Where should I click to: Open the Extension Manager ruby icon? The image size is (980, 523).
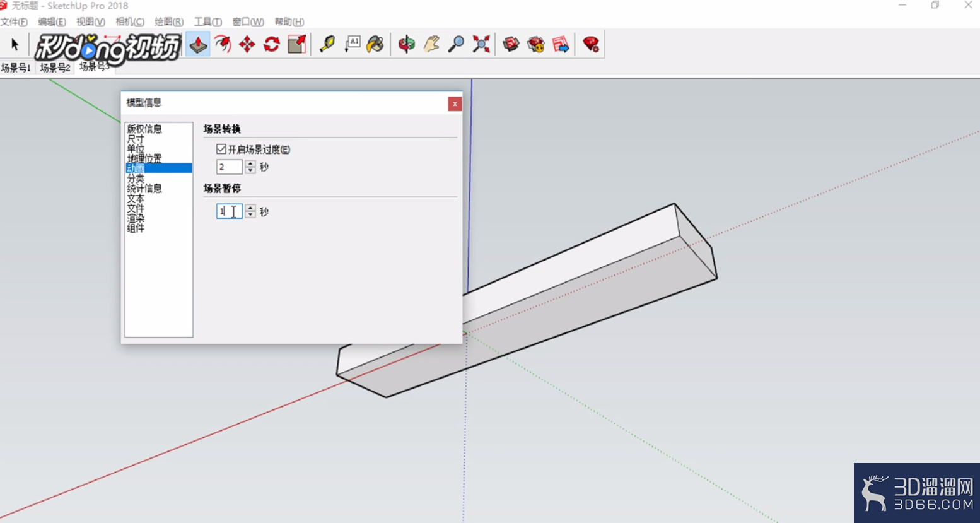coord(591,44)
